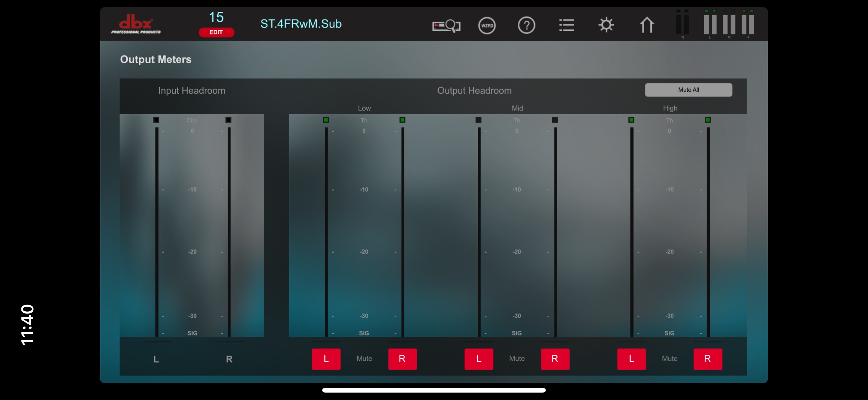Go to the home screen arrow
The height and width of the screenshot is (400, 868).
point(647,25)
